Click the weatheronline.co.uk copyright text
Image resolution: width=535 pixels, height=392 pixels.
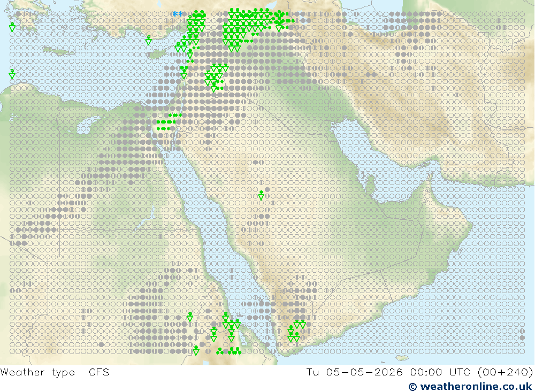470,387
